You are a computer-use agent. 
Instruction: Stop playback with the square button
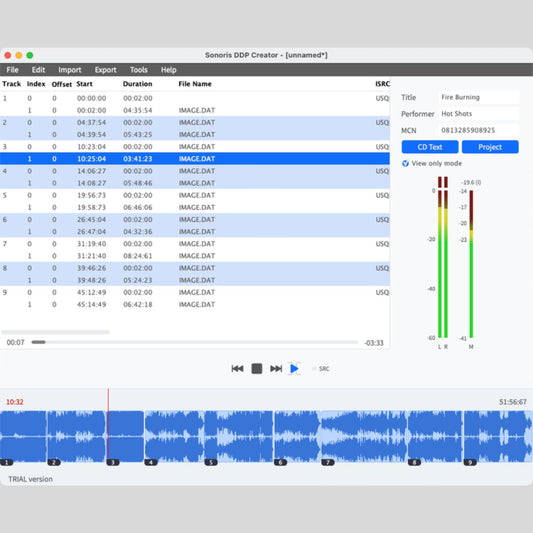pyautogui.click(x=257, y=368)
